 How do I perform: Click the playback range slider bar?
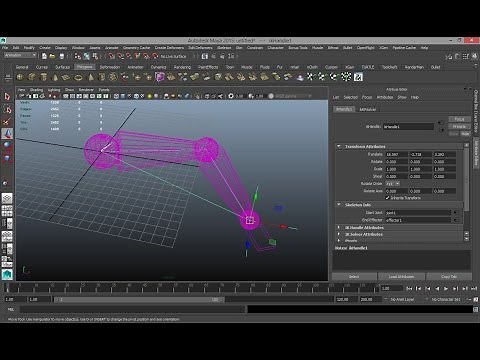tap(139, 299)
